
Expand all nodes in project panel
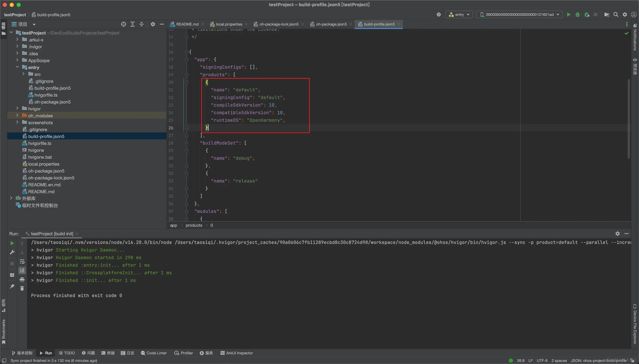tap(133, 24)
